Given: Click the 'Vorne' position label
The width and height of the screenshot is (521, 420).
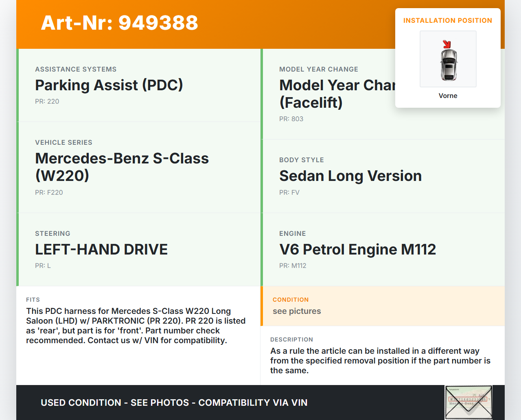Looking at the screenshot, I should 448,96.
